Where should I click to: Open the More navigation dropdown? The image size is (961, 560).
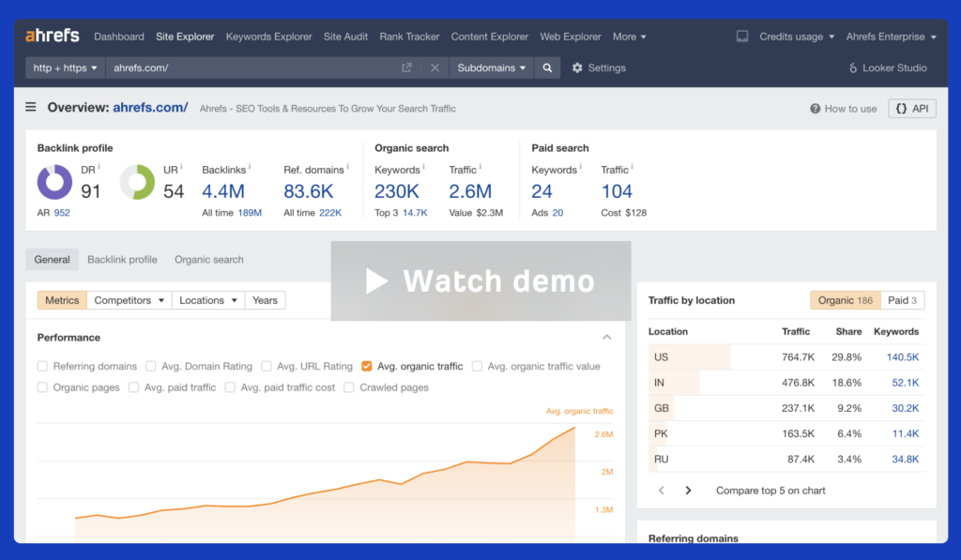click(629, 37)
